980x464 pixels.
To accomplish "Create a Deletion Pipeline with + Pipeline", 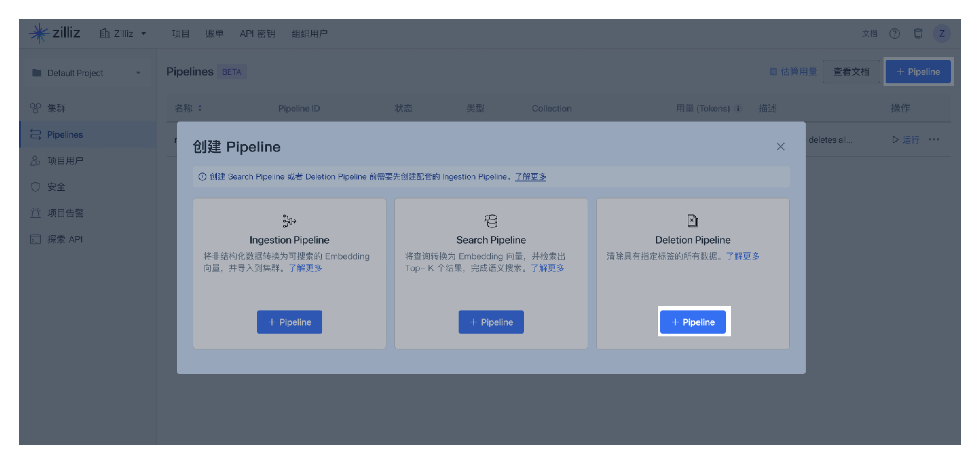I will [x=692, y=322].
